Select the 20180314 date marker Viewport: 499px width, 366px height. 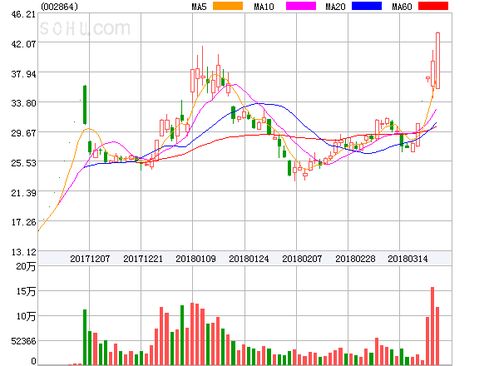408,259
